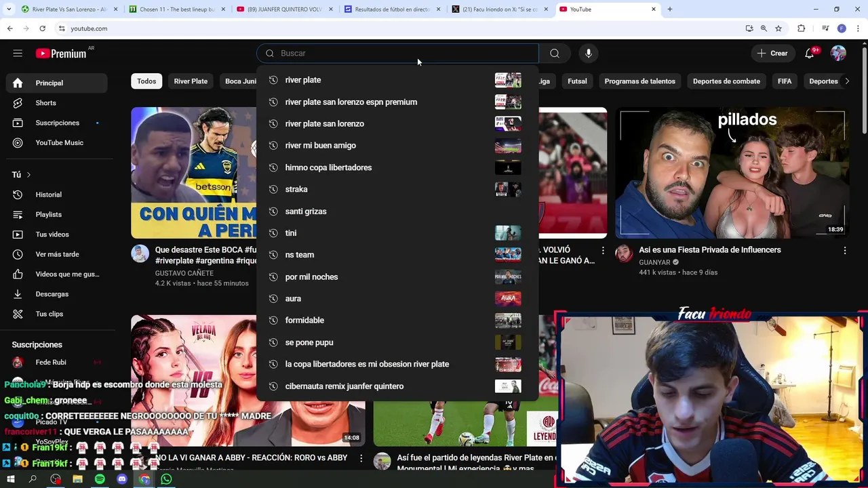868x488 pixels.
Task: Open Ver más tarde list
Action: 56,254
